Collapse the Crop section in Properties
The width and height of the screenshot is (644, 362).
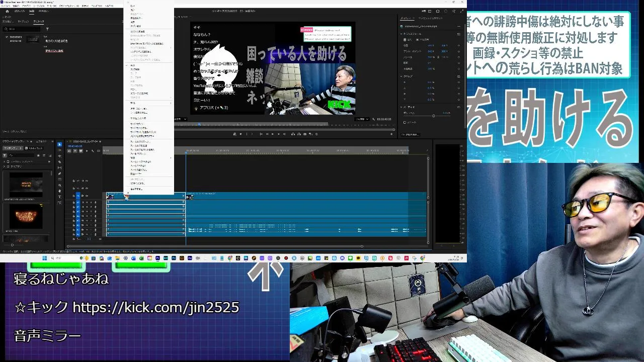401,76
